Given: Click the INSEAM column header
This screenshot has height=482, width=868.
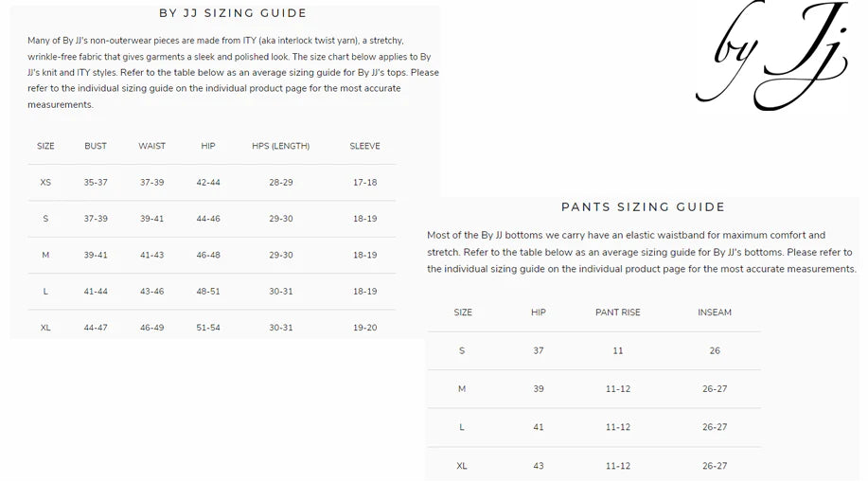Looking at the screenshot, I should point(715,312).
